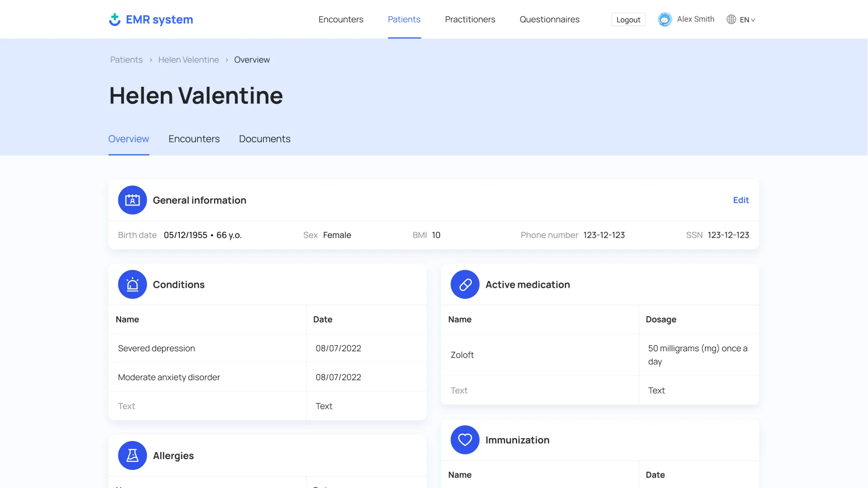Click the Active medication pill icon
Viewport: 868px width, 488px height.
click(x=465, y=285)
